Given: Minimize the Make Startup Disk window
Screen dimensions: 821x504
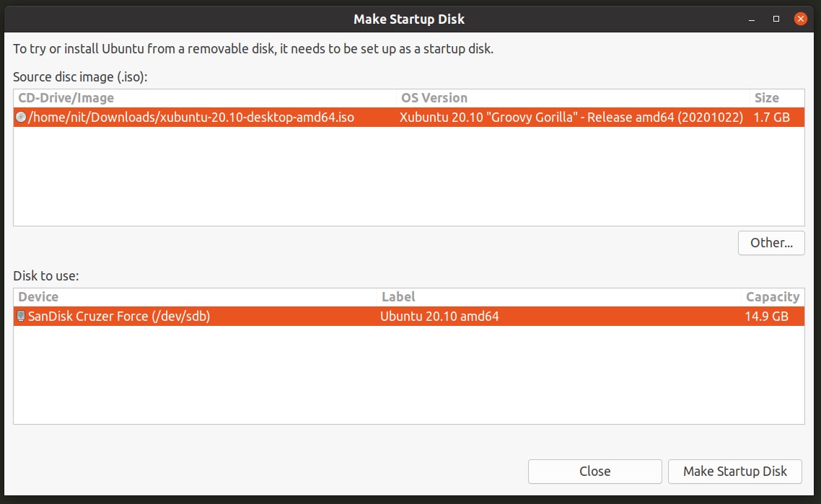Looking at the screenshot, I should point(752,19).
